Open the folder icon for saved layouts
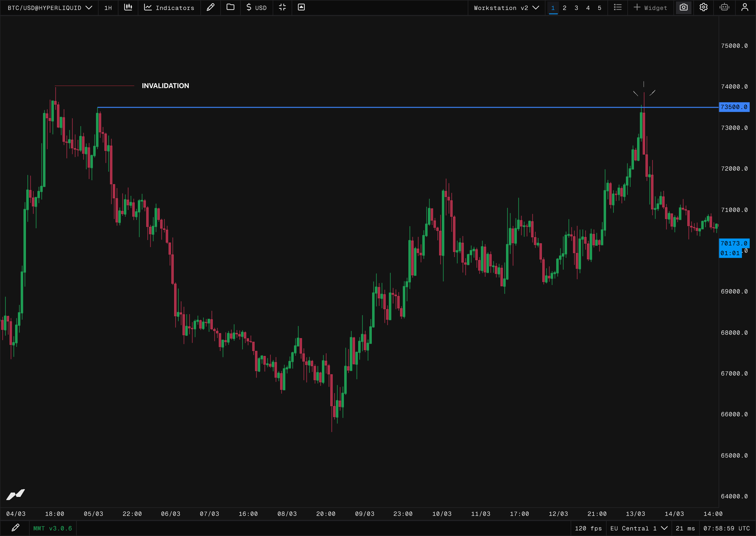Image resolution: width=756 pixels, height=536 pixels. [230, 7]
